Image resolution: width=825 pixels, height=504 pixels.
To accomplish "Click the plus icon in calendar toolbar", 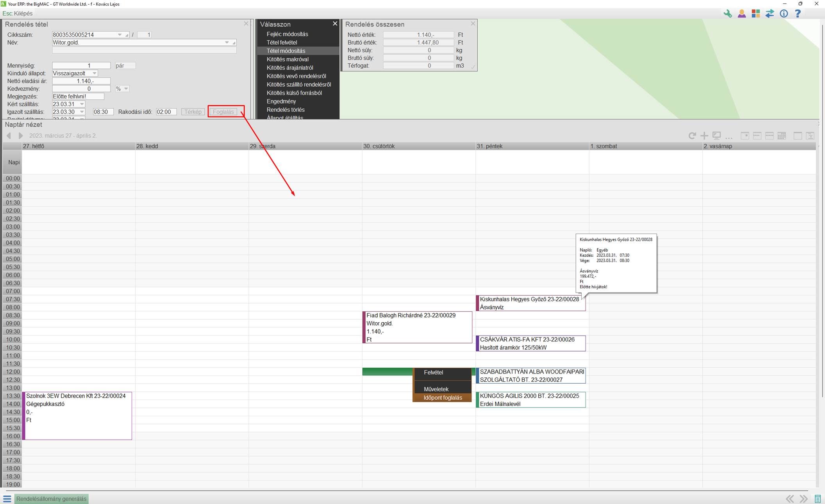I will 704,136.
